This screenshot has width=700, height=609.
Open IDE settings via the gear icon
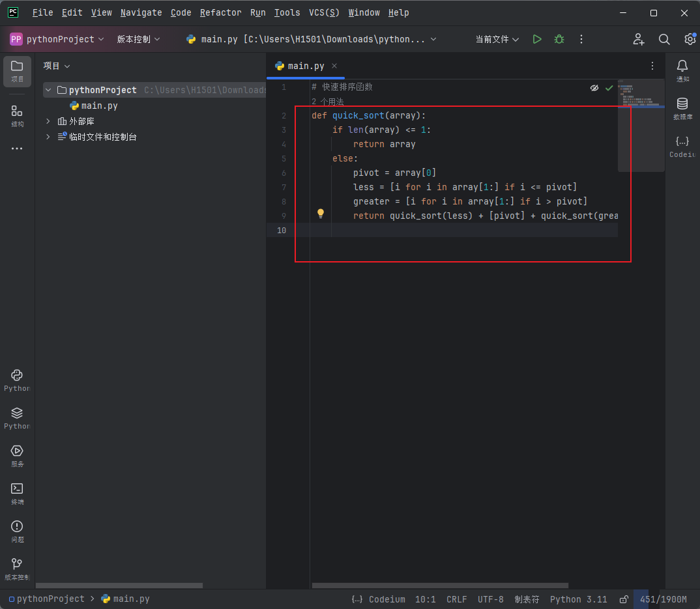[x=690, y=39]
